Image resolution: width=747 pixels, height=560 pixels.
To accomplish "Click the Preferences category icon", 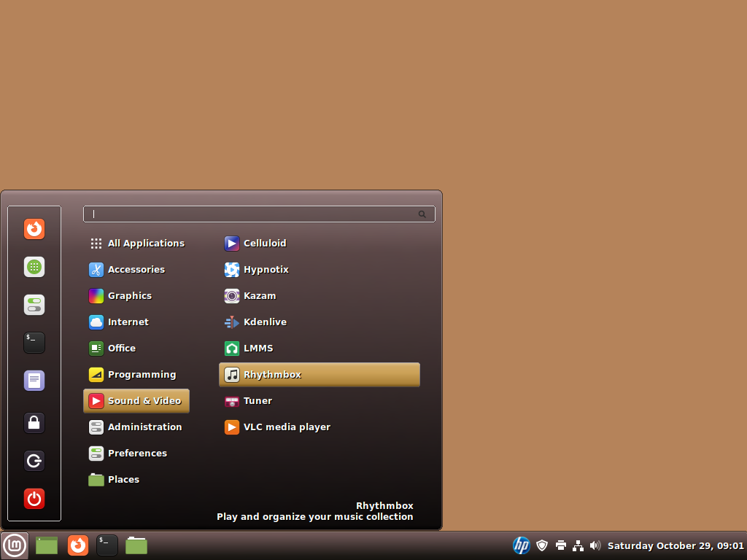I will tap(96, 454).
